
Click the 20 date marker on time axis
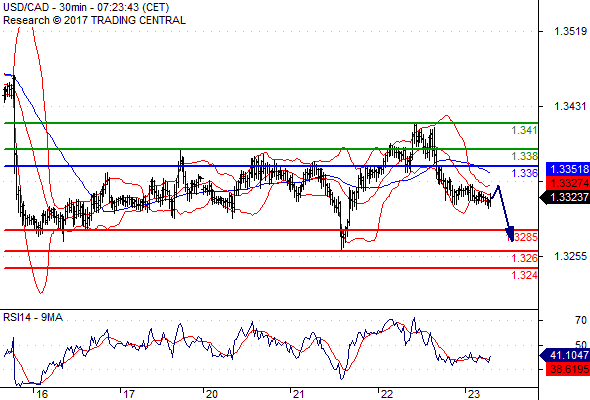pyautogui.click(x=211, y=394)
